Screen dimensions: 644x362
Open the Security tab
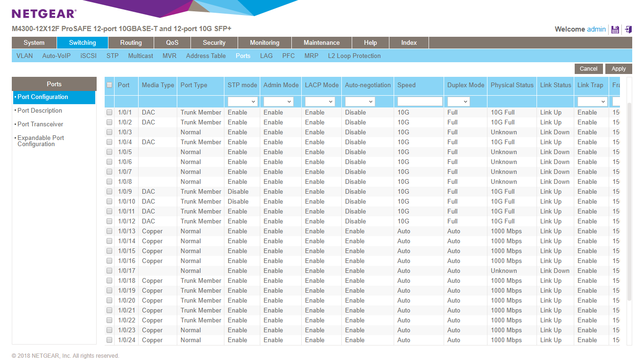[x=214, y=42]
